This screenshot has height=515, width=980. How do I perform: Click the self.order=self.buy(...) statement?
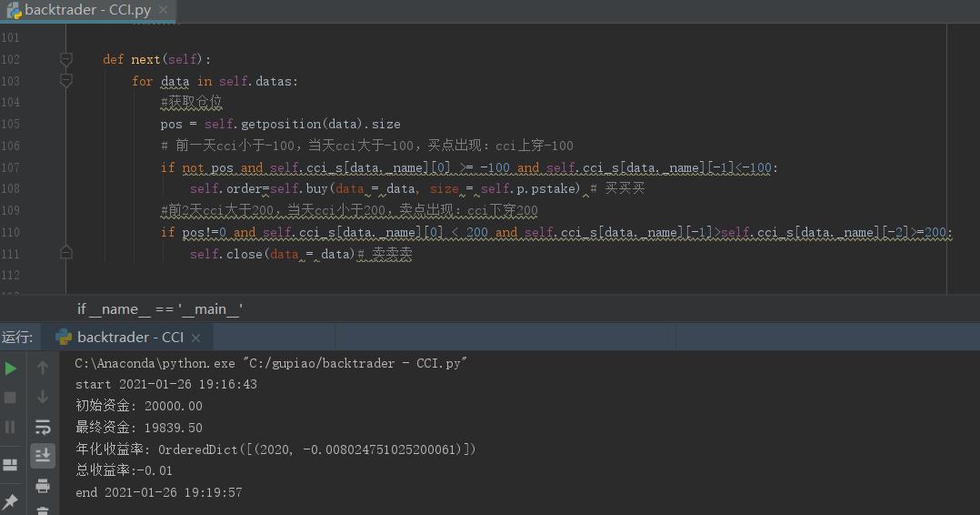click(x=385, y=188)
